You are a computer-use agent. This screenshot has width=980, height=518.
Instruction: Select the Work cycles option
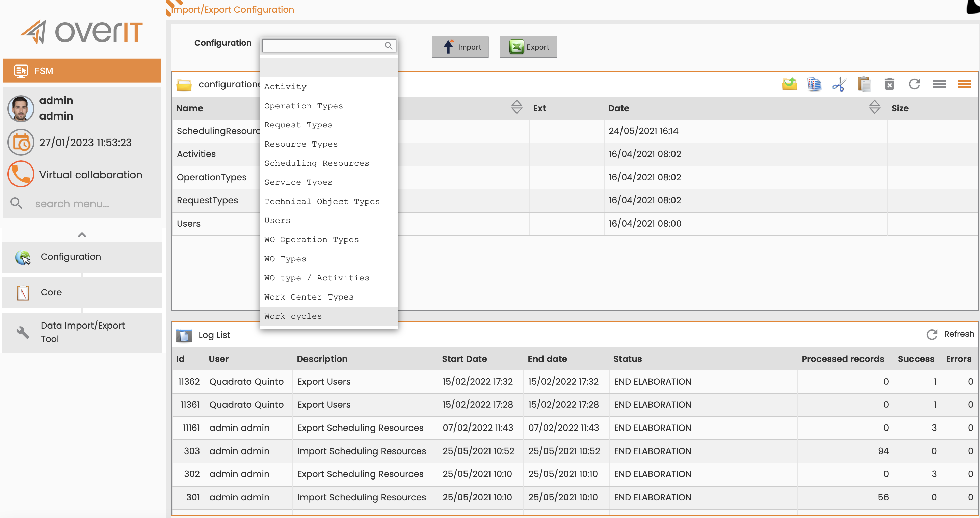pyautogui.click(x=329, y=316)
